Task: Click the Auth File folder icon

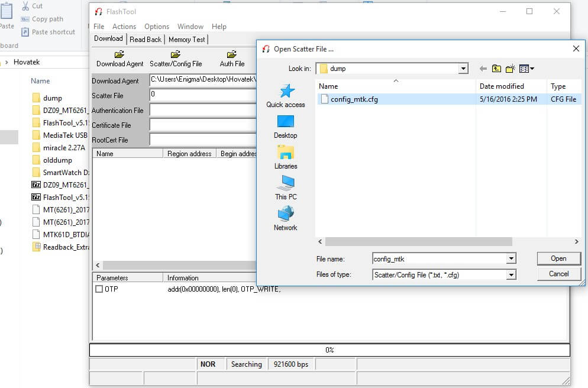Action: [x=232, y=54]
